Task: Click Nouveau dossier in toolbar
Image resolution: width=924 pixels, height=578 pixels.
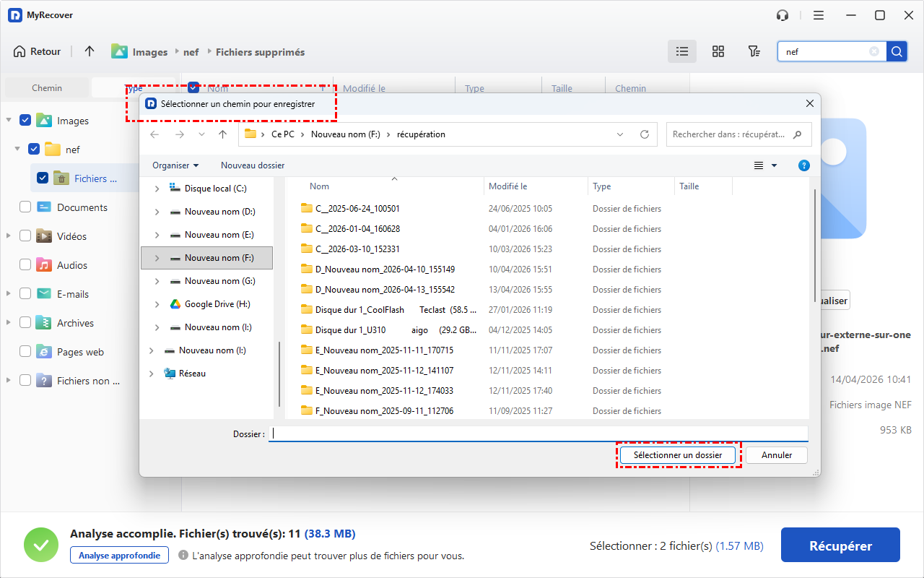Action: tap(253, 165)
